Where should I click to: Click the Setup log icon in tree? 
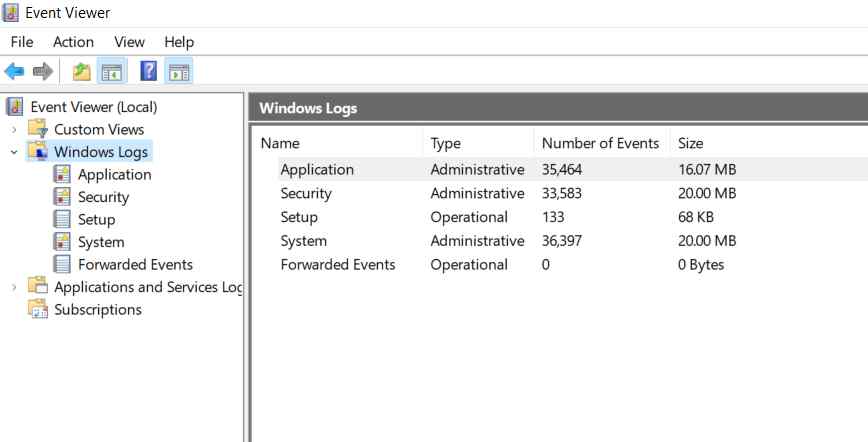point(62,219)
